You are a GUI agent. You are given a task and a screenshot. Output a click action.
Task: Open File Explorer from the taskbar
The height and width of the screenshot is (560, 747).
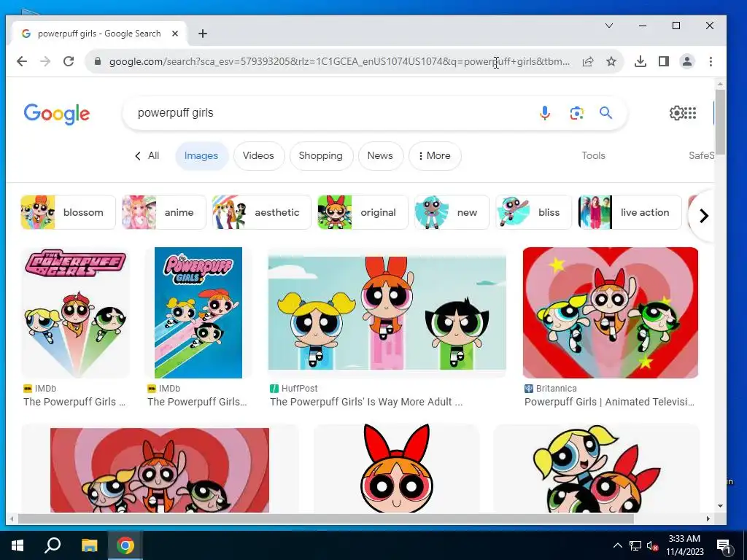pos(89,545)
